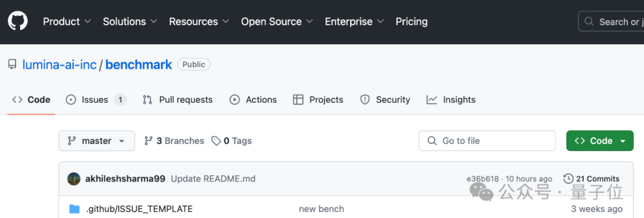Open the benchmark repository link

point(139,65)
